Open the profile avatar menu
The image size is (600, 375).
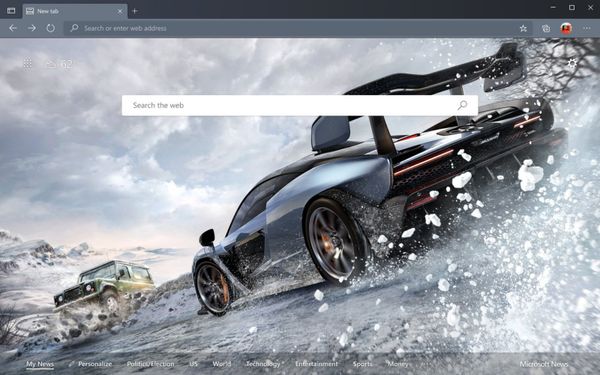tap(566, 28)
